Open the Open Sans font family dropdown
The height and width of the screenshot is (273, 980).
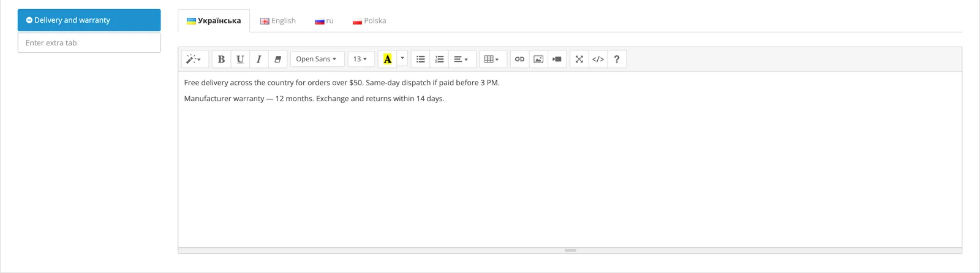coord(317,59)
